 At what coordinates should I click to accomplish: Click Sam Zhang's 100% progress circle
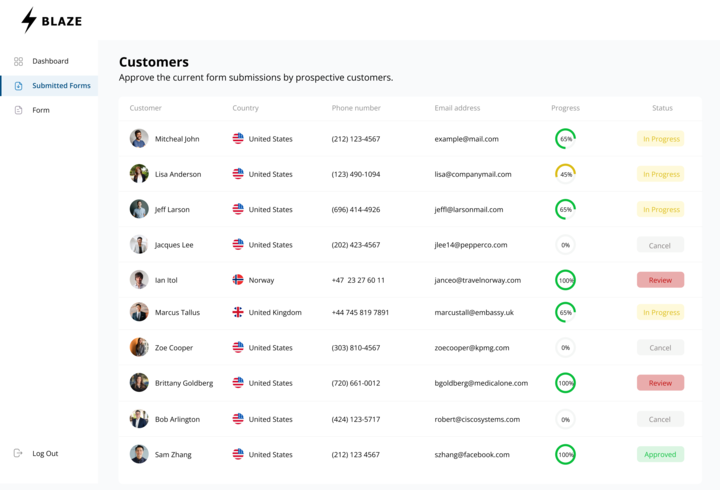click(565, 454)
